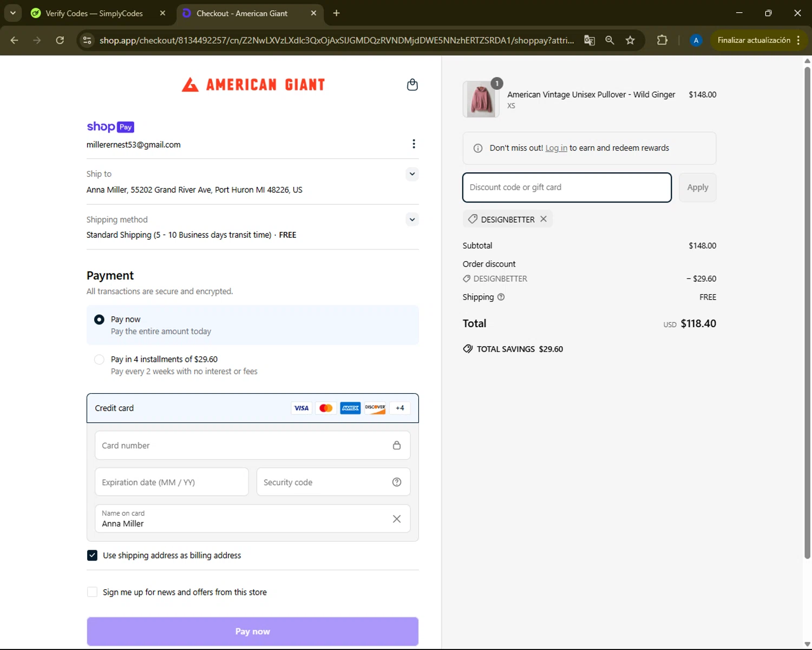This screenshot has height=650, width=812.
Task: Focus the Card number field
Action: tap(252, 445)
